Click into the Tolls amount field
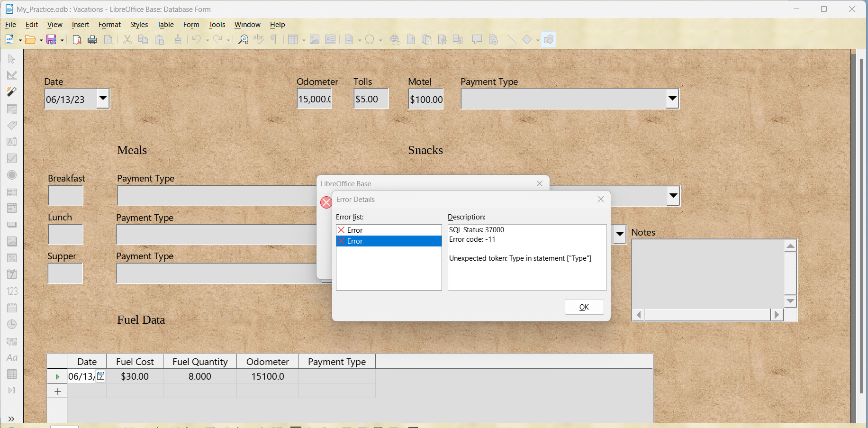868x428 pixels. [371, 99]
